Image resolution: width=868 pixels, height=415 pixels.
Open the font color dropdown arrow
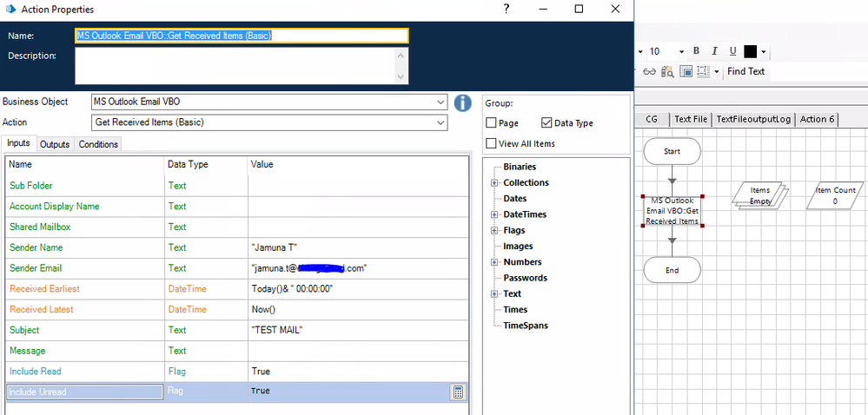pyautogui.click(x=764, y=51)
